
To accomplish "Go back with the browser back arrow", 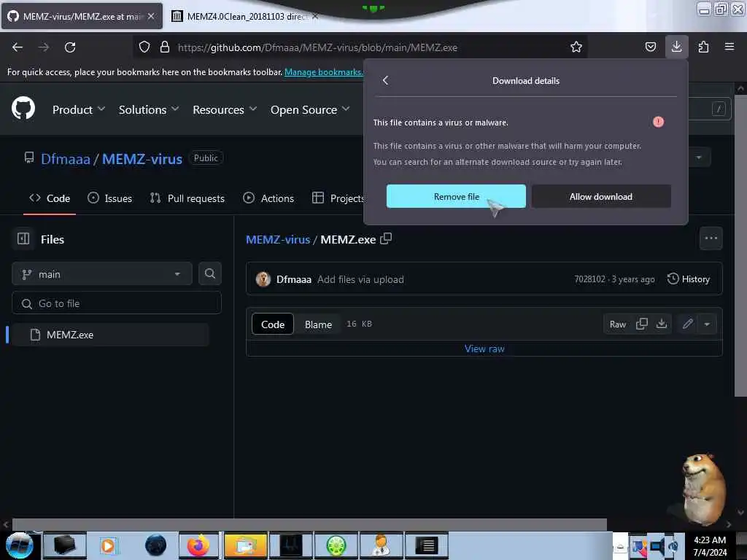I will point(18,47).
